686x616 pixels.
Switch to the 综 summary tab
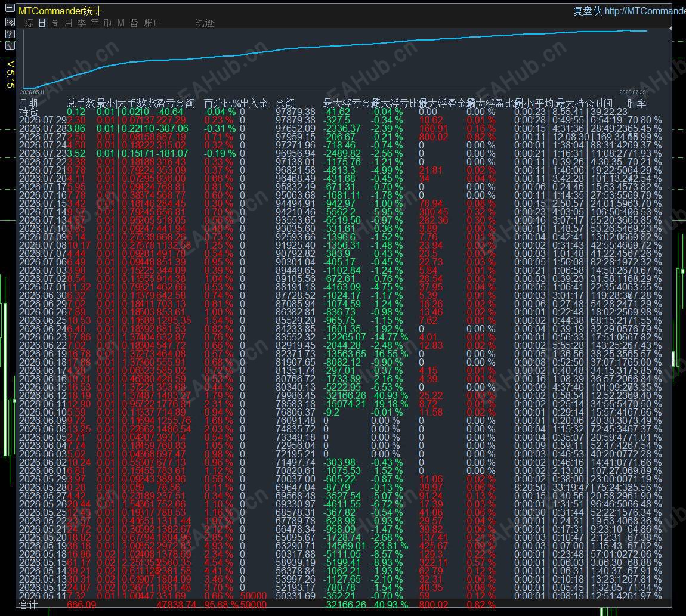tap(29, 23)
